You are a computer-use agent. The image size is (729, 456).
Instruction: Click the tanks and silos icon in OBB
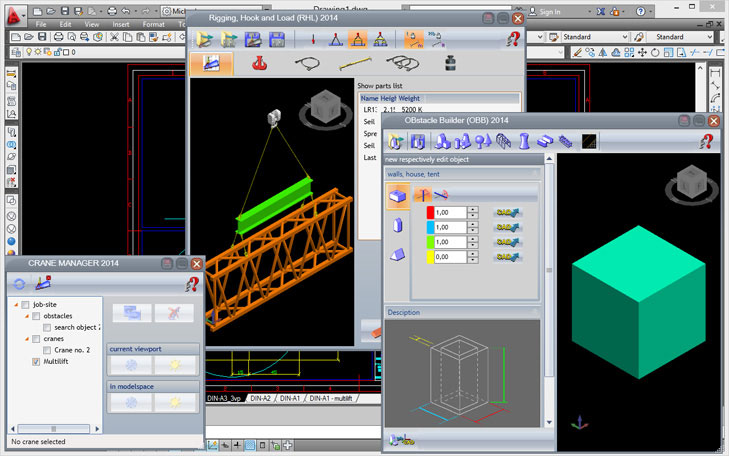(x=463, y=141)
